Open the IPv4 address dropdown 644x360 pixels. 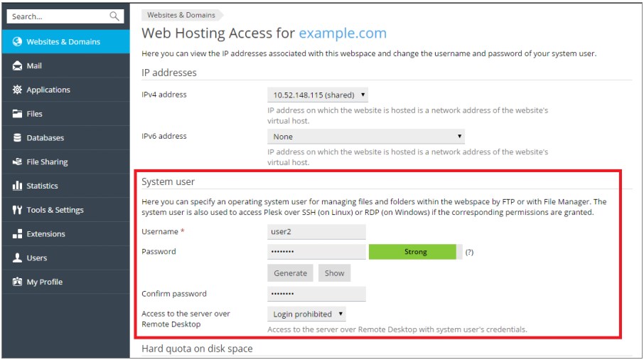pyautogui.click(x=318, y=95)
